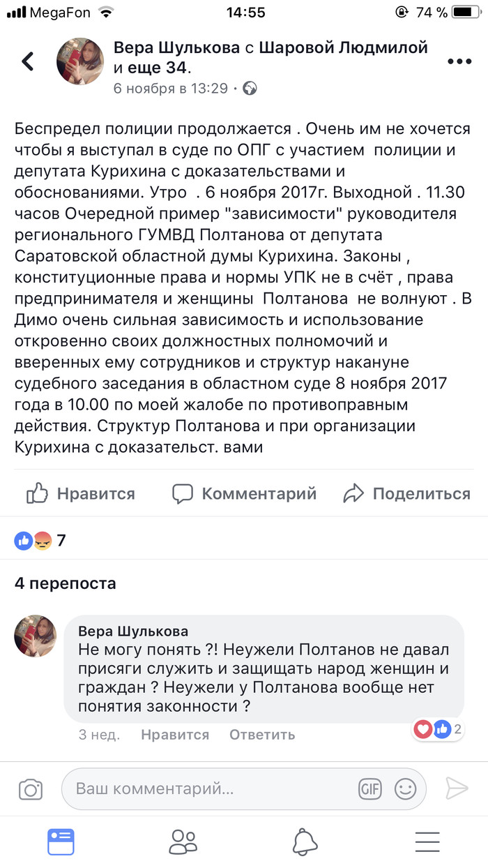
Task: Open the post reactions count list
Action: click(40, 540)
